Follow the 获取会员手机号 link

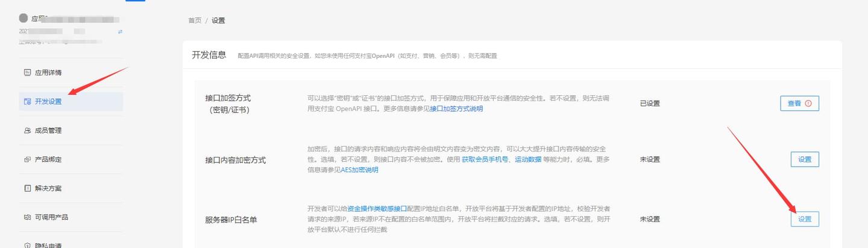tap(486, 159)
